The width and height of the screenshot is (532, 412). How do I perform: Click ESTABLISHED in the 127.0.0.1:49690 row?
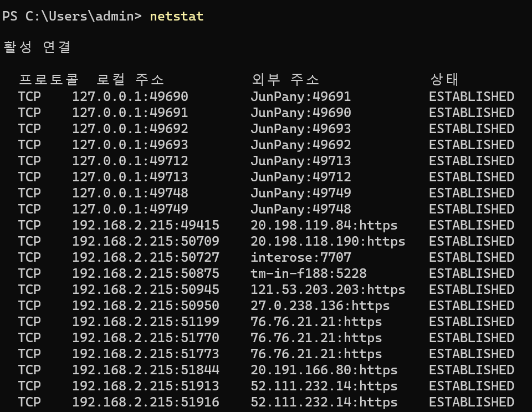tap(472, 96)
